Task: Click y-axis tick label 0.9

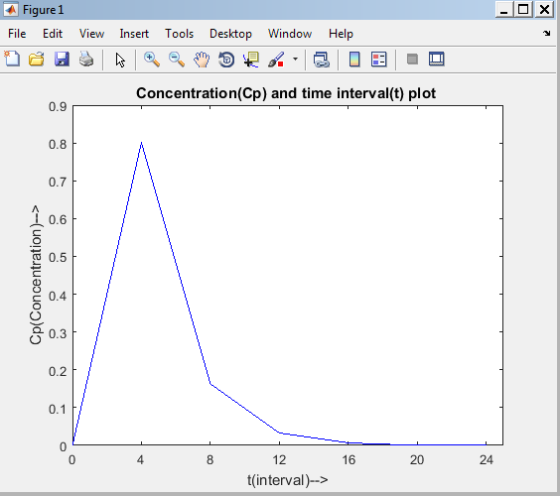Action: pos(58,107)
